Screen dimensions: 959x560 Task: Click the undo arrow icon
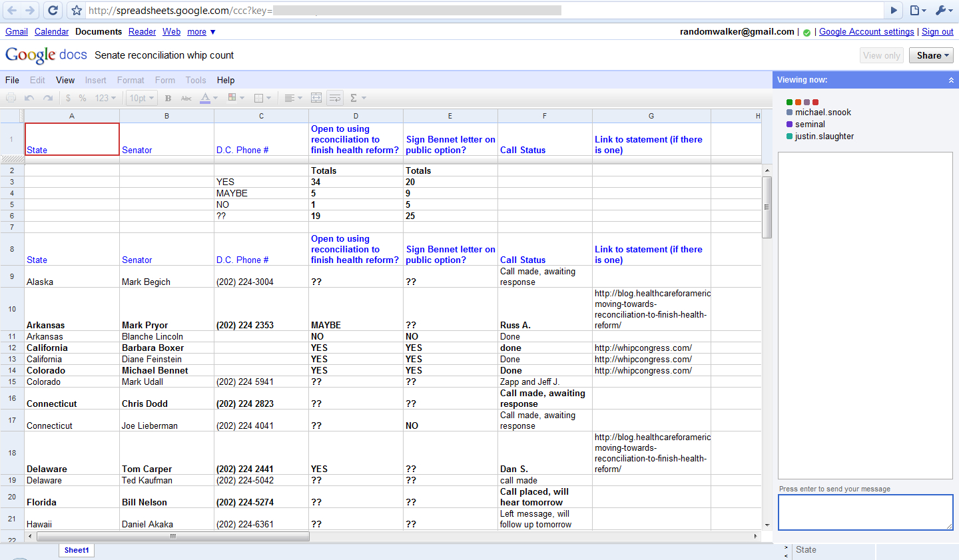29,98
